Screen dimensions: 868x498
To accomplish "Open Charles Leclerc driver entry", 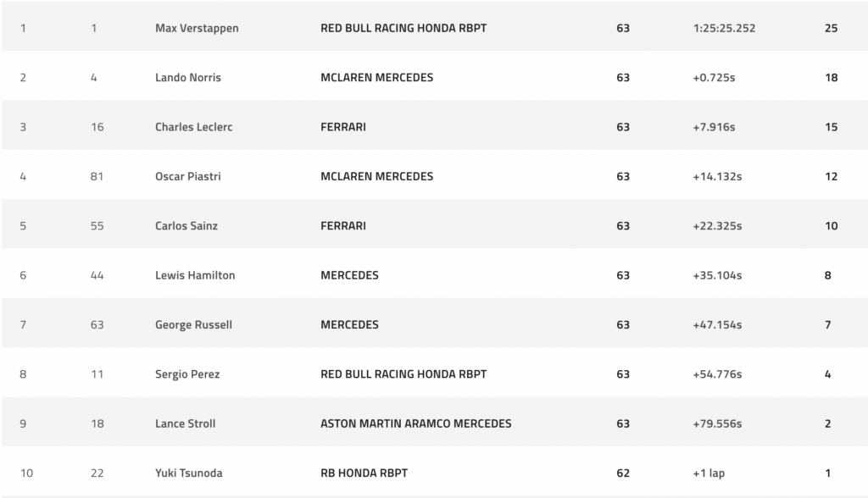I will [194, 127].
